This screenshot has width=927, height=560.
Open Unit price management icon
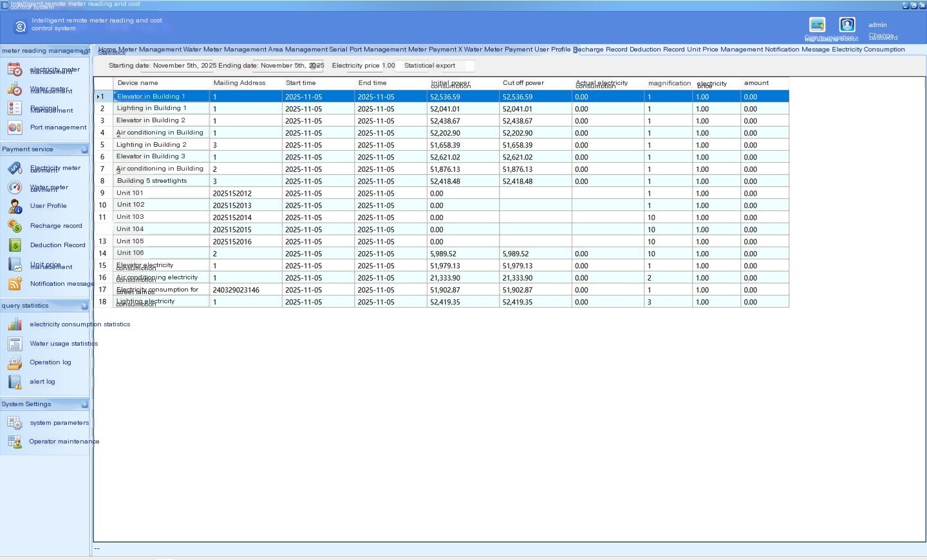coord(15,265)
